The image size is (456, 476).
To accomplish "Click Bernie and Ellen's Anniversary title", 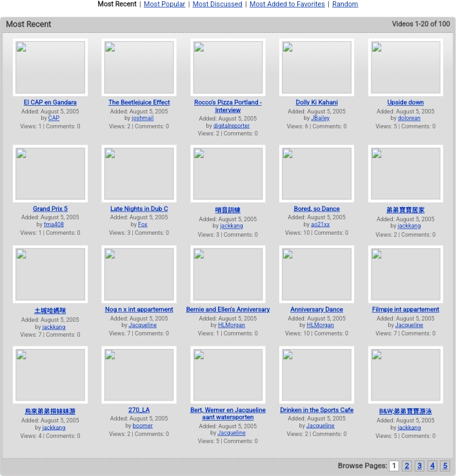I will tap(228, 310).
